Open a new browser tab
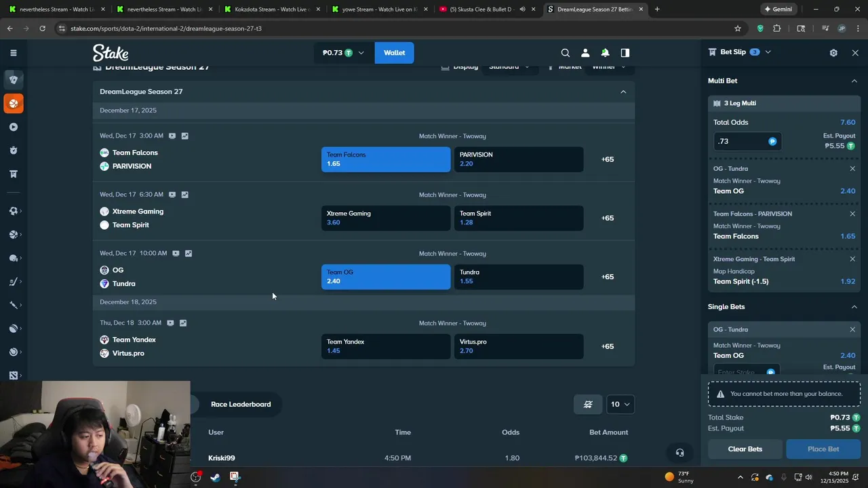Screen dimensions: 868x488 pos(657,9)
